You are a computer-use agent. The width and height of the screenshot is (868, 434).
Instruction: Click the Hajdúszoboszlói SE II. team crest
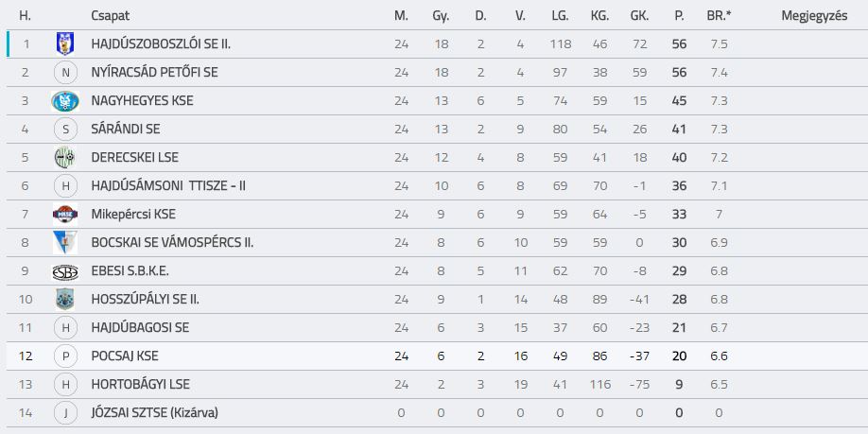(65, 43)
